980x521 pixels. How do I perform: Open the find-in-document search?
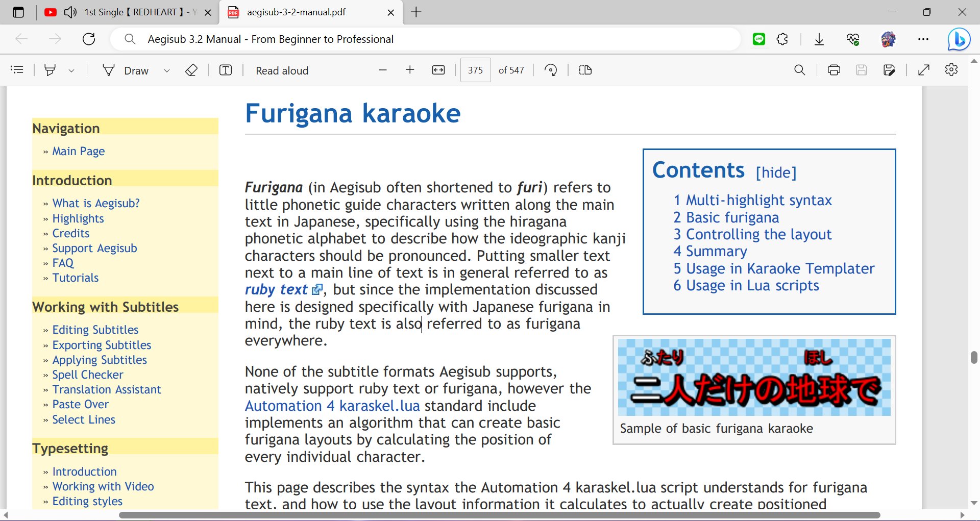point(799,70)
